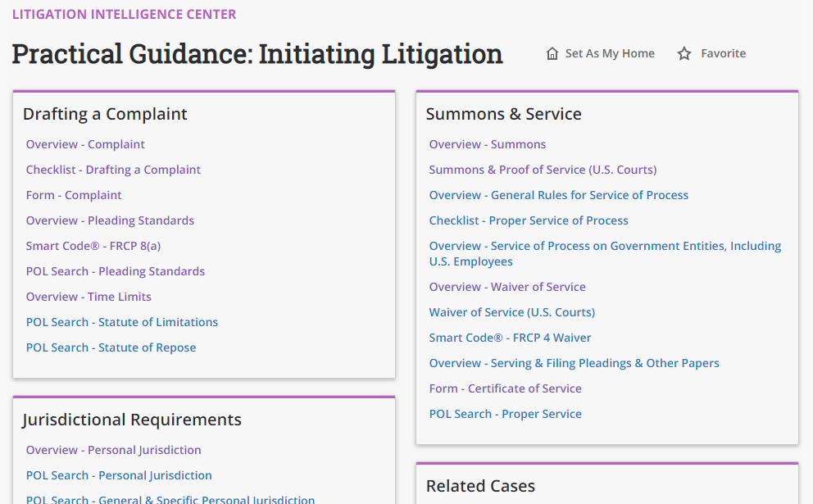The width and height of the screenshot is (813, 504).
Task: Click the Favorite star icon
Action: pyautogui.click(x=684, y=52)
